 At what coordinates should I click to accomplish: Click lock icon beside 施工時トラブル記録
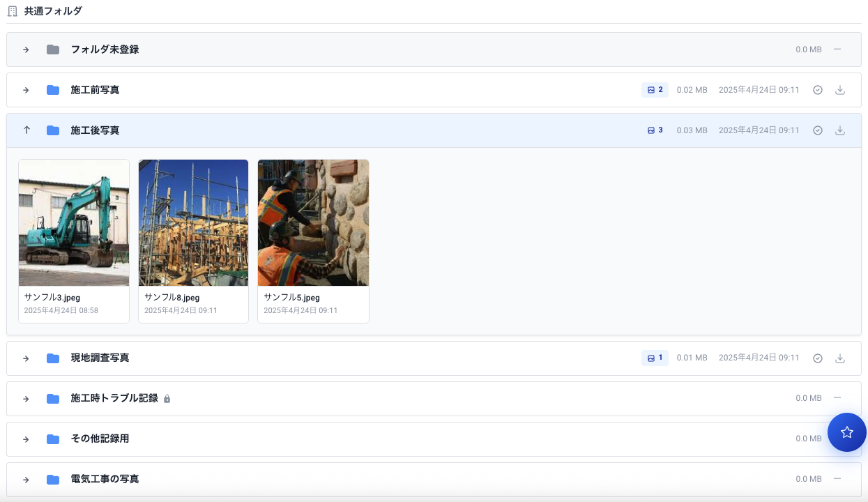point(167,399)
